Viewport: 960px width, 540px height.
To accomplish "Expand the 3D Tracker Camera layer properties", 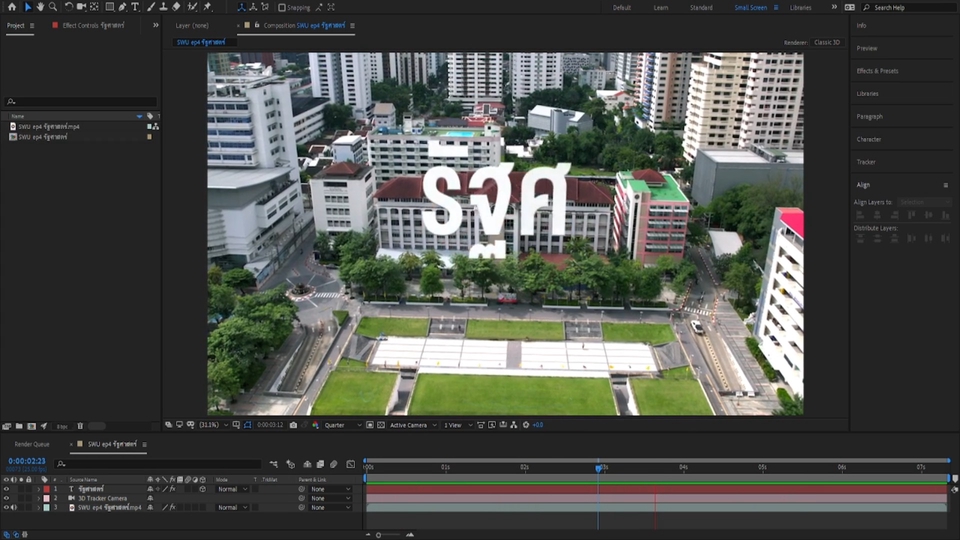I will coord(39,498).
